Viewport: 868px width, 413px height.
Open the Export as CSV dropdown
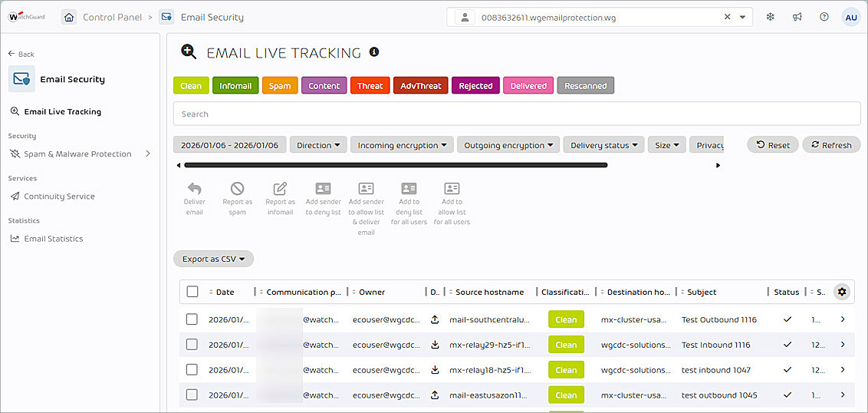point(213,259)
